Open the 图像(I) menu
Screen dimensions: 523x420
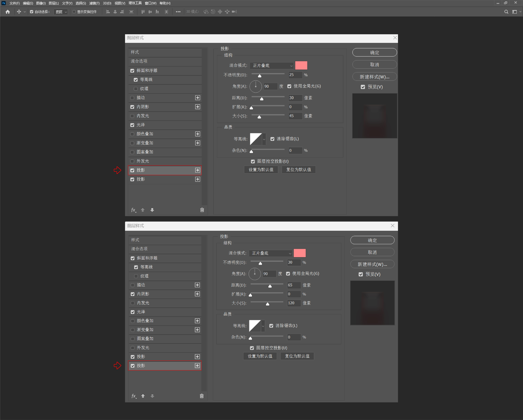41,3
